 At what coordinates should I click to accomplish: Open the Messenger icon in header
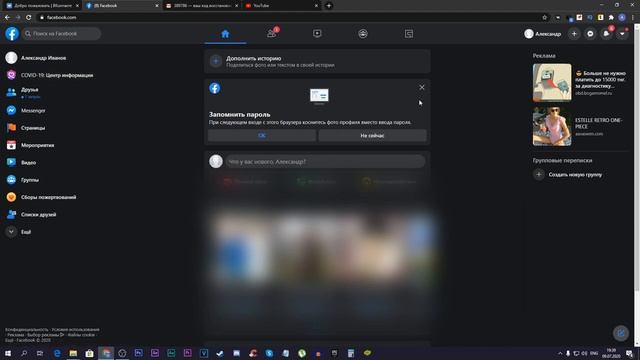[590, 34]
